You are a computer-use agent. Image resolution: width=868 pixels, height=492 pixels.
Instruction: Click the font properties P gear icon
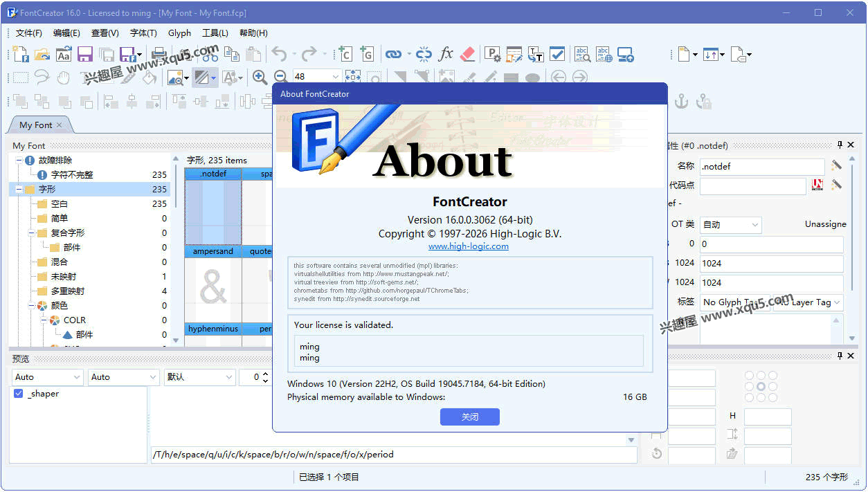click(x=492, y=54)
